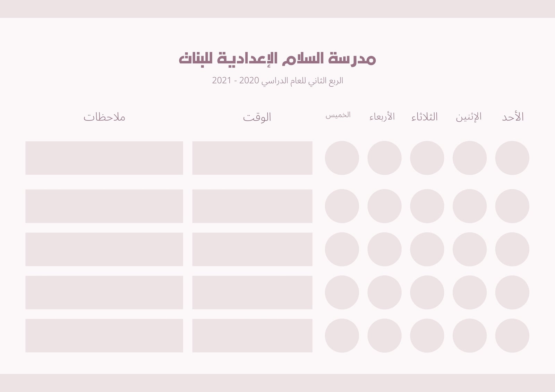
Task: Click the الخميس day header
Action: 338,115
